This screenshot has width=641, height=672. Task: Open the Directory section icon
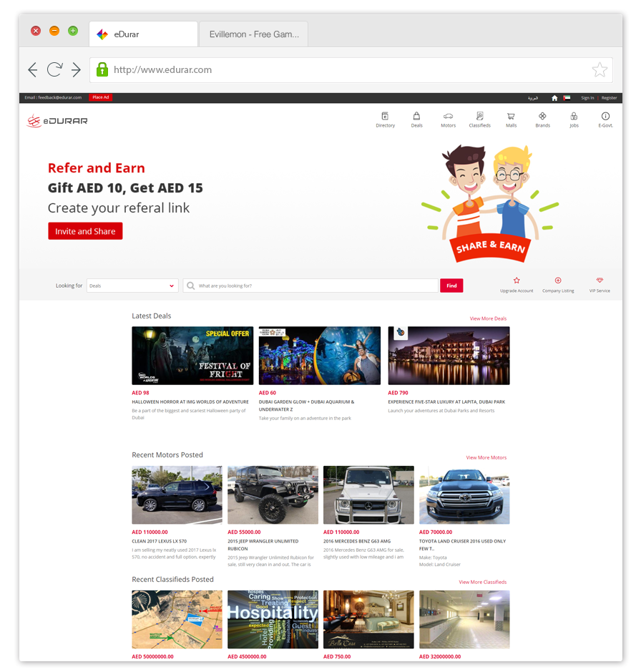(x=386, y=118)
